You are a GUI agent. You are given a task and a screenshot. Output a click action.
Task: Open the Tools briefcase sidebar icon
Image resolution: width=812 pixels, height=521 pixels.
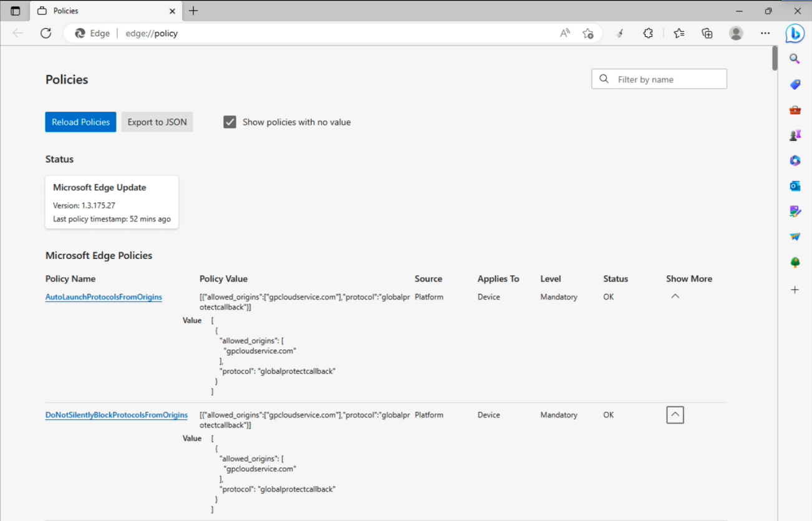click(x=795, y=110)
